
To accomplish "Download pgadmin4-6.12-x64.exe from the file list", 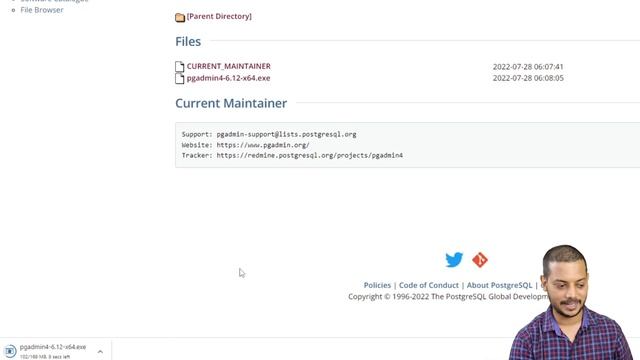I will coord(228,78).
